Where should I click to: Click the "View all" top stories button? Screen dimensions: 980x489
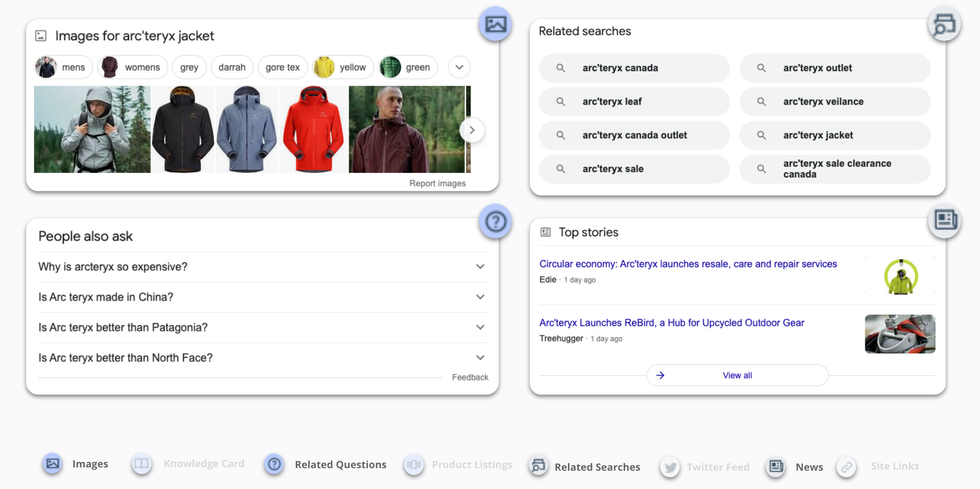(737, 375)
